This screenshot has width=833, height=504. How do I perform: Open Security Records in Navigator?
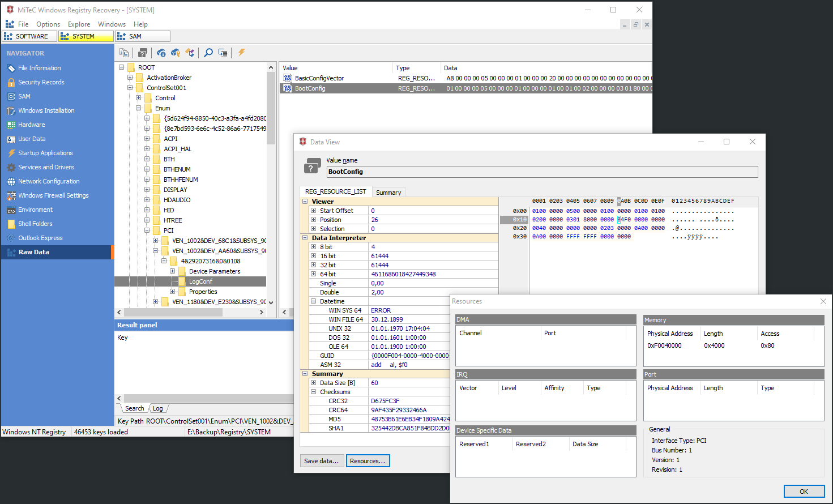(41, 82)
